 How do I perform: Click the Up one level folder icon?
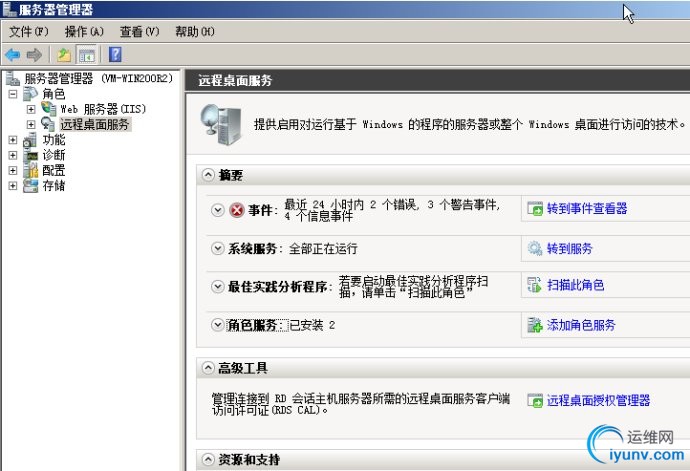click(64, 55)
